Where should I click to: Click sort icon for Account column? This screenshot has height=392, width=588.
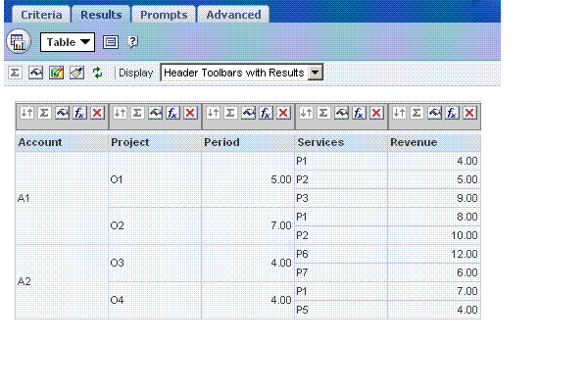(x=26, y=113)
